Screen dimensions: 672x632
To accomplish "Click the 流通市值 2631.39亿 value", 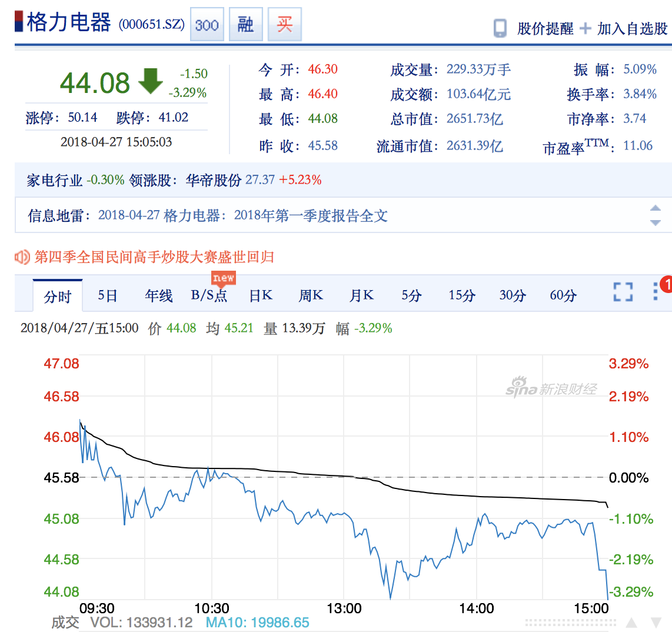I will coord(475,146).
